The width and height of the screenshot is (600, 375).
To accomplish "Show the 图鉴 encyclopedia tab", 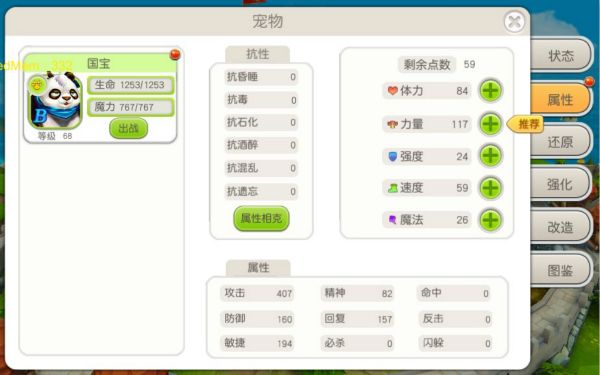I will coord(560,270).
